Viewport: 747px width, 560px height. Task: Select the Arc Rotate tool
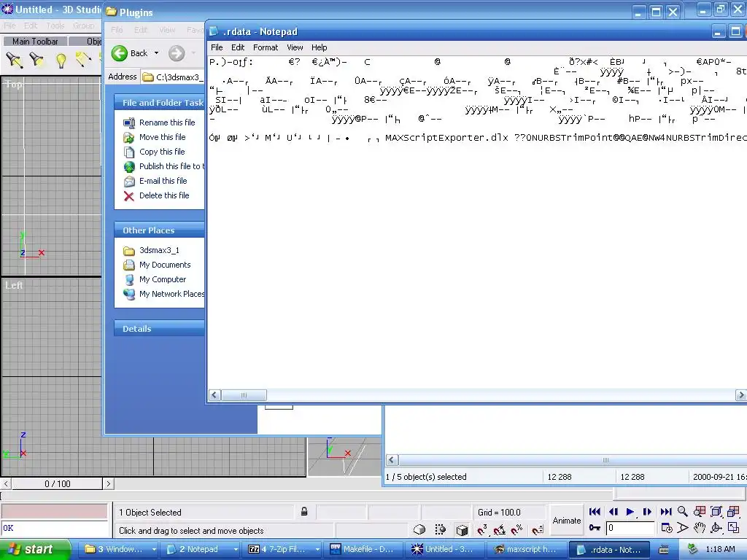click(716, 528)
